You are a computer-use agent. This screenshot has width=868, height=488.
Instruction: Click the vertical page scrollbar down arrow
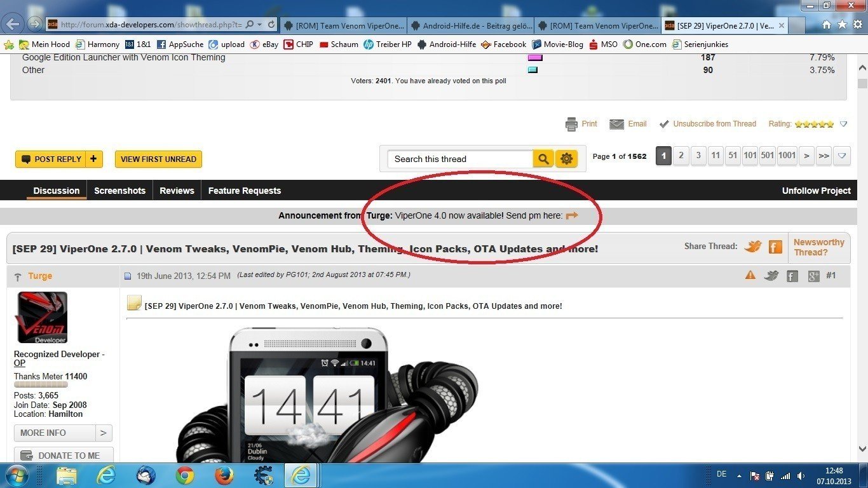point(862,448)
